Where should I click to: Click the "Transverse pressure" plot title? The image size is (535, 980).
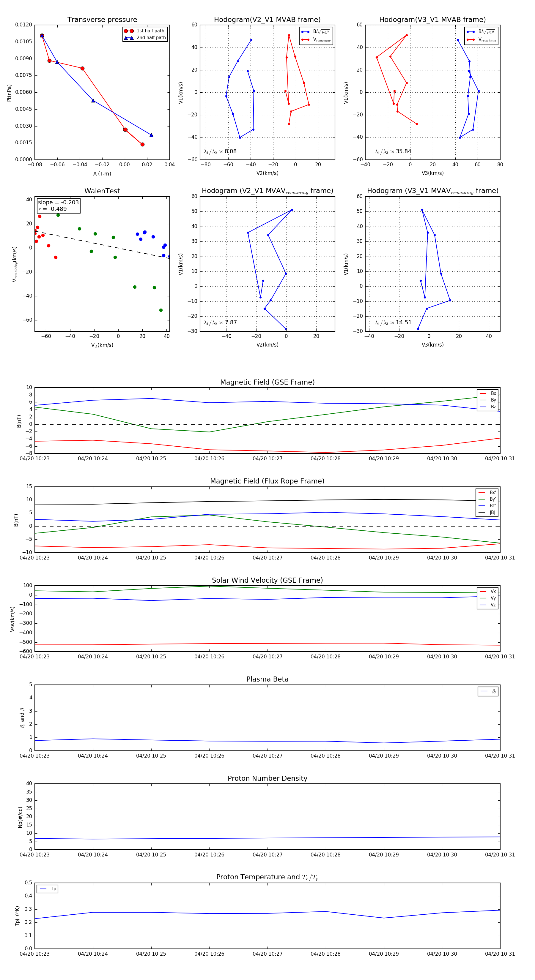(x=102, y=20)
